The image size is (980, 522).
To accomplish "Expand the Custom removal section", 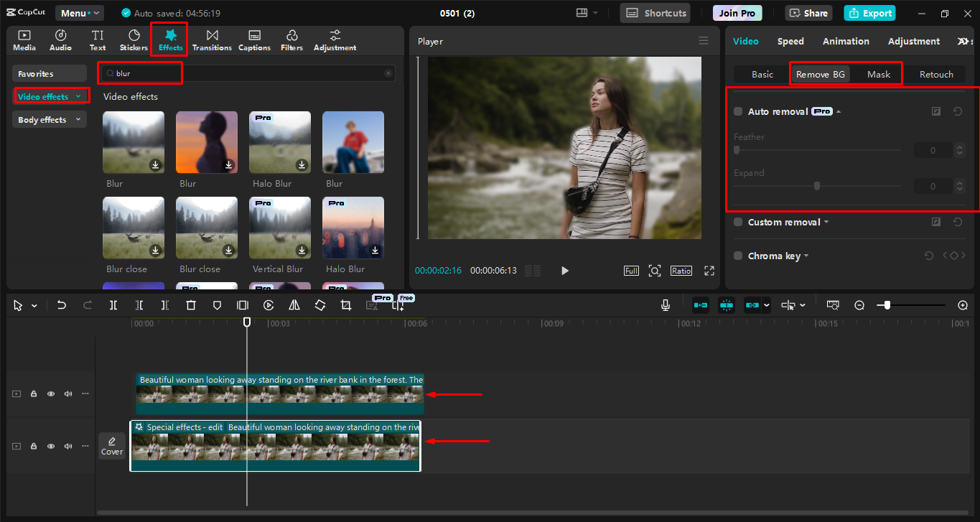I will point(827,222).
